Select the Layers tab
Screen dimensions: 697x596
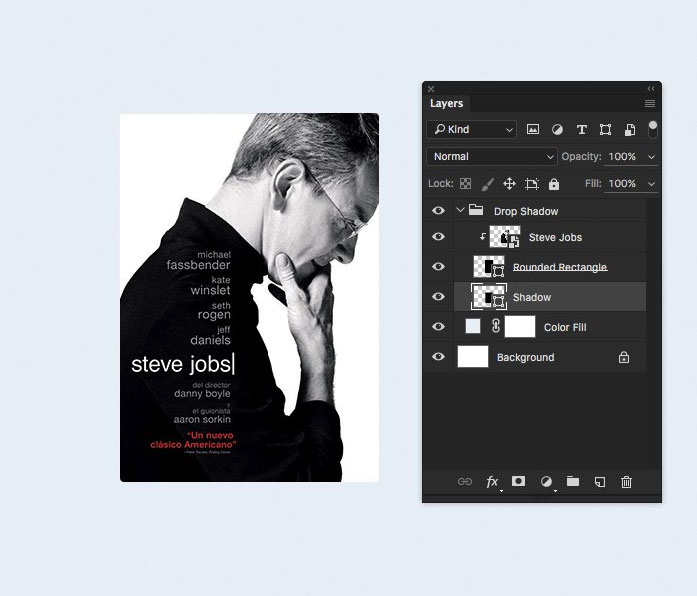[446, 103]
